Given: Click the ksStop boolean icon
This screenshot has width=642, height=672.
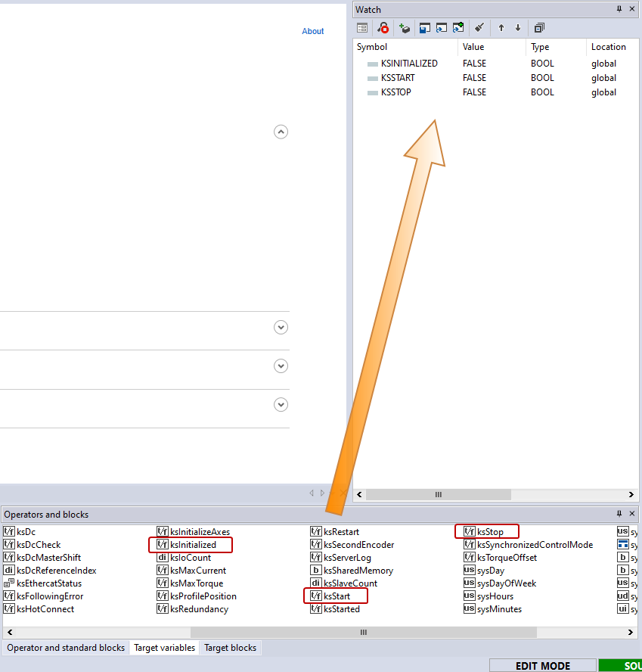Looking at the screenshot, I should point(470,532).
